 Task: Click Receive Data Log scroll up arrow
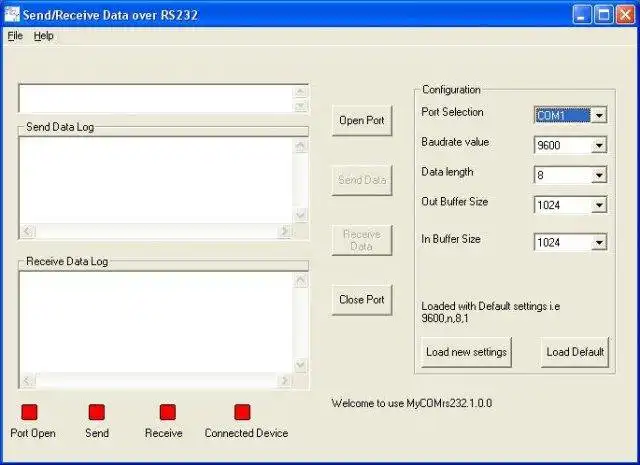pos(301,280)
